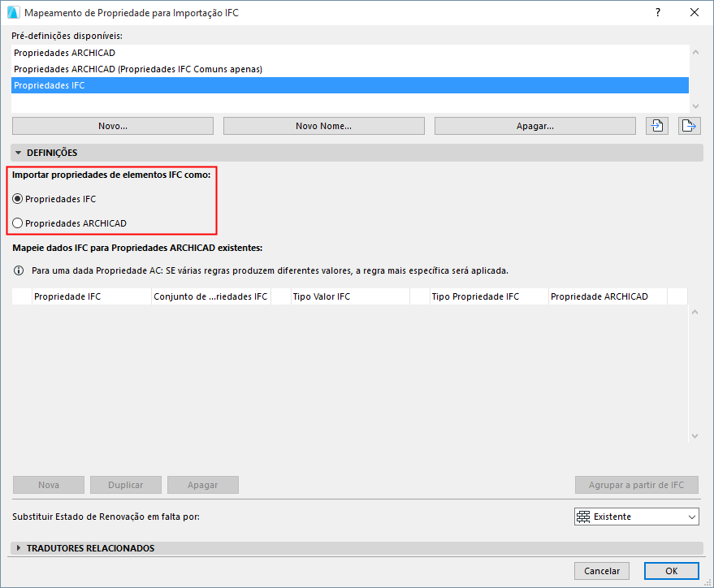
Task: Click the Apagar... preset button
Action: point(535,126)
